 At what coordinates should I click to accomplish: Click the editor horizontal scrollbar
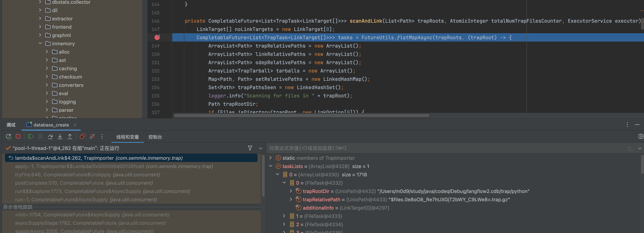pyautogui.click(x=301, y=116)
